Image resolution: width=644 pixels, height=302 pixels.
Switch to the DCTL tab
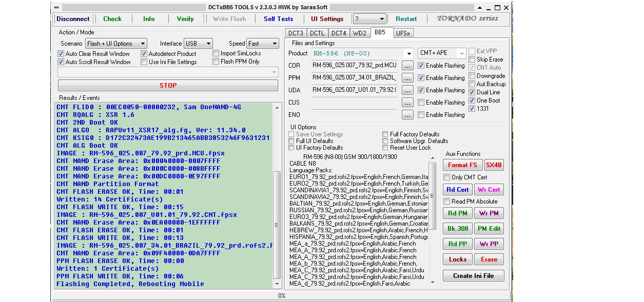click(317, 33)
